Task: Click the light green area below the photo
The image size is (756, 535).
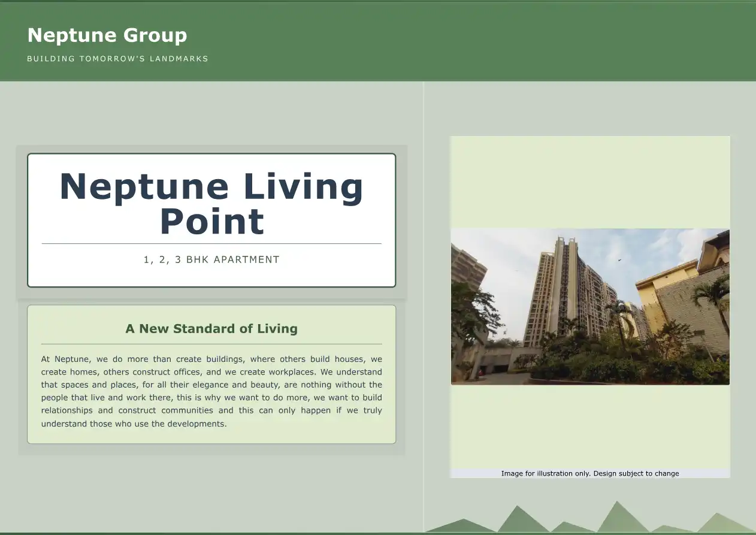Action: [590, 425]
